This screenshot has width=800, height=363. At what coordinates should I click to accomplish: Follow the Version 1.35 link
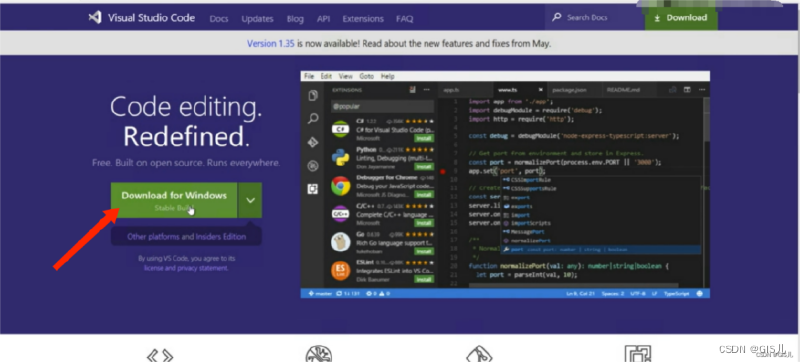pos(270,44)
